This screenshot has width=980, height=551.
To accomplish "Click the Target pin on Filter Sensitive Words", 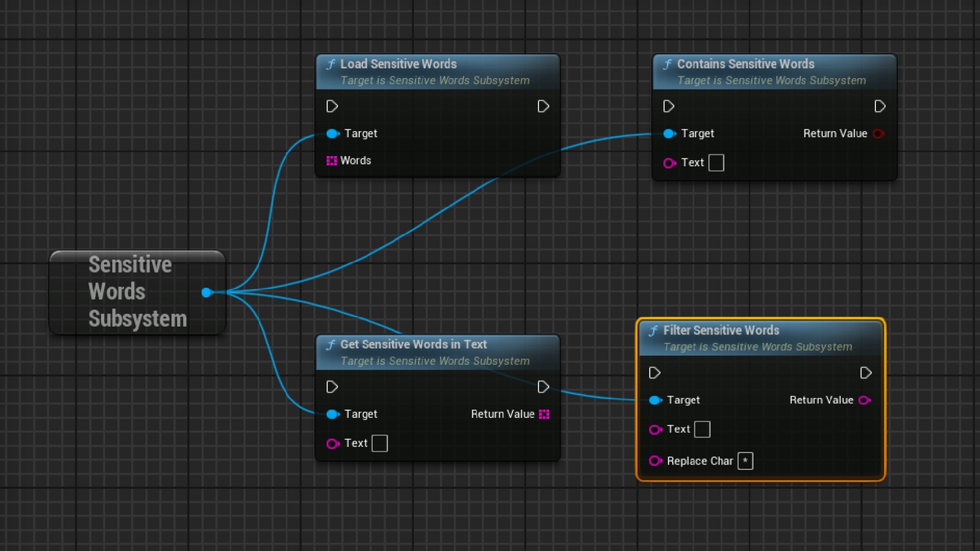I will point(655,400).
